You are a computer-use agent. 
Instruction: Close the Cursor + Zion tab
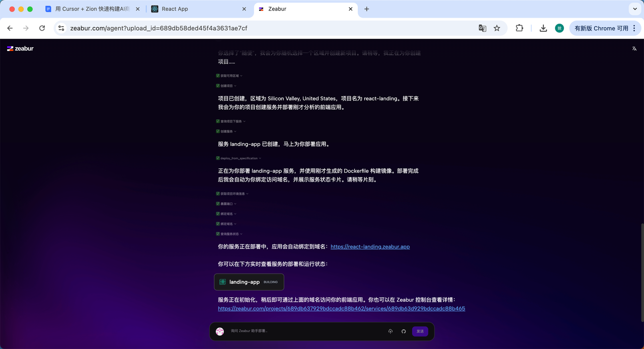point(138,9)
